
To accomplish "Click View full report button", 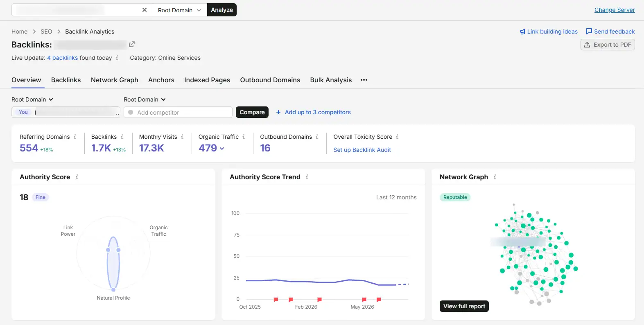I will [464, 306].
